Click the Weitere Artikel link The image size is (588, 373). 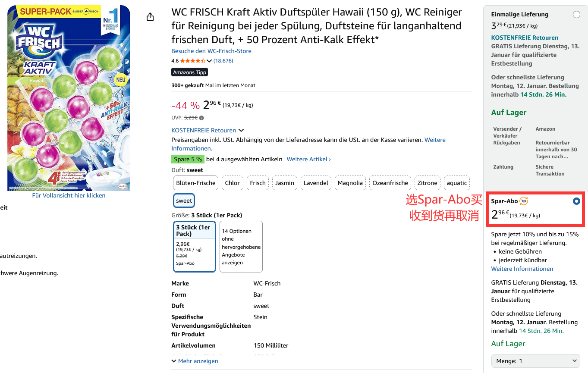point(308,159)
